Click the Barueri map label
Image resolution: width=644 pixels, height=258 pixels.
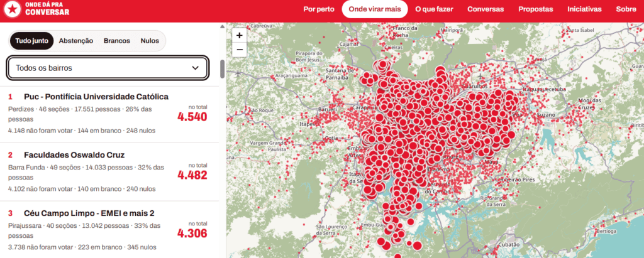coord(327,109)
